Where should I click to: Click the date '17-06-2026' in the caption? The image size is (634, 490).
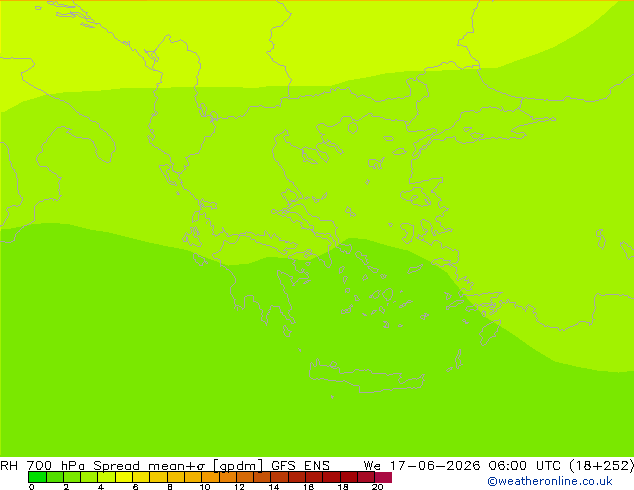coord(435,465)
